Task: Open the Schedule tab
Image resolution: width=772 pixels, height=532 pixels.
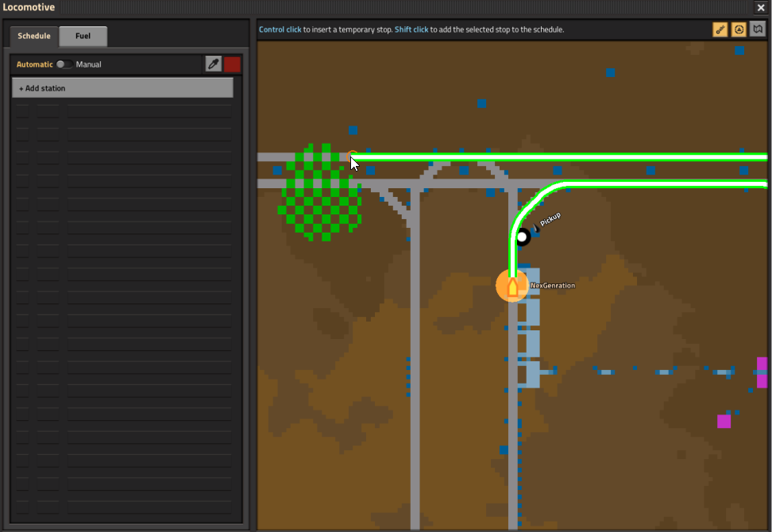Action: [x=34, y=36]
